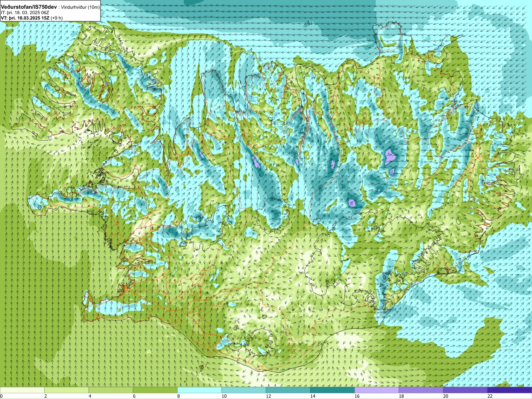Pick the 6–8 green legend swatch
532x399 pixels.
pos(155,390)
